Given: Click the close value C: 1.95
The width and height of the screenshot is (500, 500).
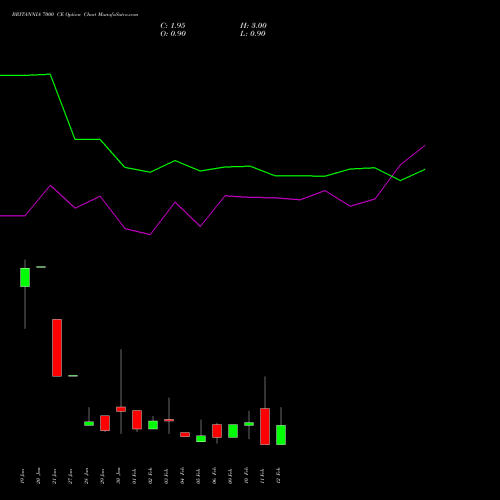Looking at the screenshot, I should tap(173, 26).
